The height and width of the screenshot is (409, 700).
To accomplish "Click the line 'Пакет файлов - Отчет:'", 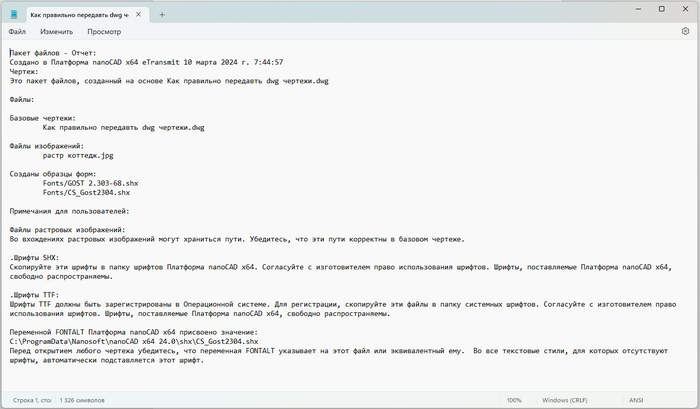I will click(53, 53).
